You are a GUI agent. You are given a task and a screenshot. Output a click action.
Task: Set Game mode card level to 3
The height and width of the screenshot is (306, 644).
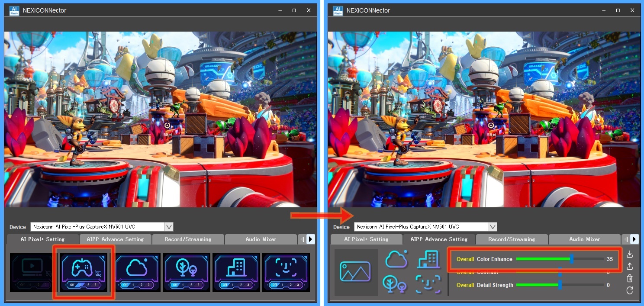point(95,285)
